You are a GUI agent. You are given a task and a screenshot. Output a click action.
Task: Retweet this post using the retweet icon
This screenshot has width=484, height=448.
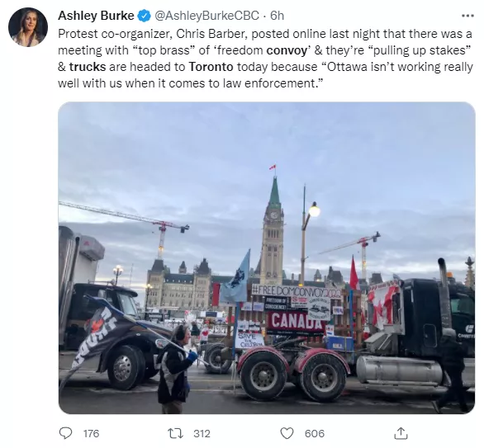(x=175, y=433)
